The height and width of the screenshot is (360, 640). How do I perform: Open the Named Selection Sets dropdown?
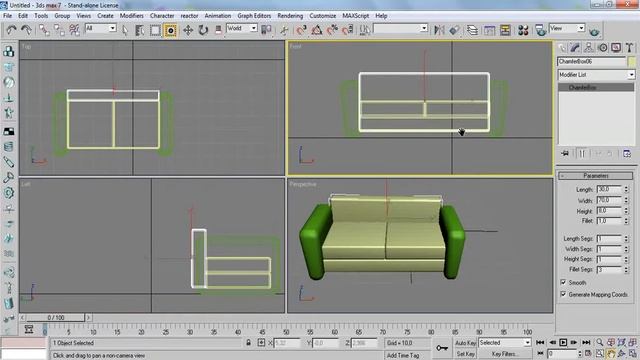click(x=400, y=28)
